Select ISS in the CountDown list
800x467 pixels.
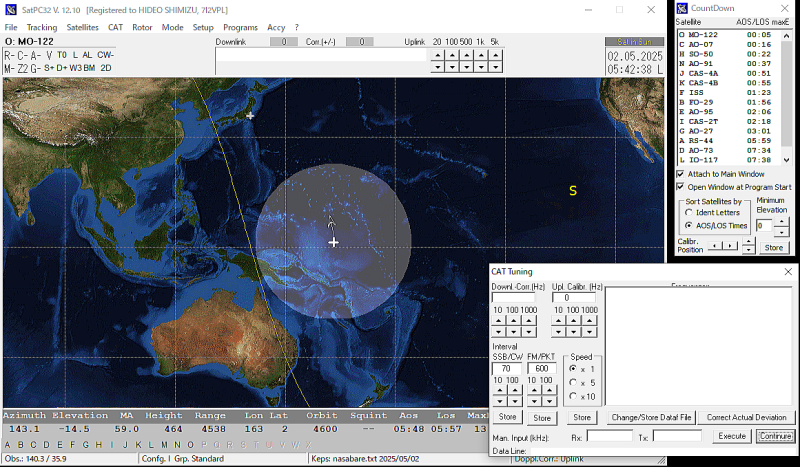coord(729,92)
